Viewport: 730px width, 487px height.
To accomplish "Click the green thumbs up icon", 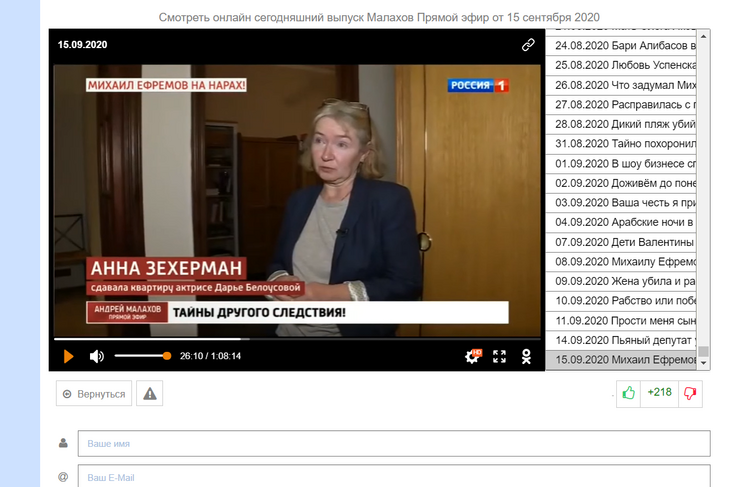I will [628, 393].
